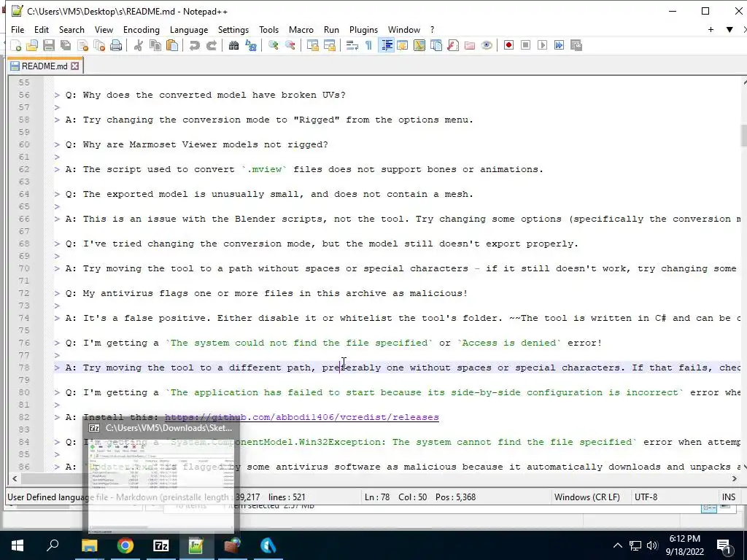Open the Replace toolbar icon
The image size is (747, 560).
tap(251, 45)
